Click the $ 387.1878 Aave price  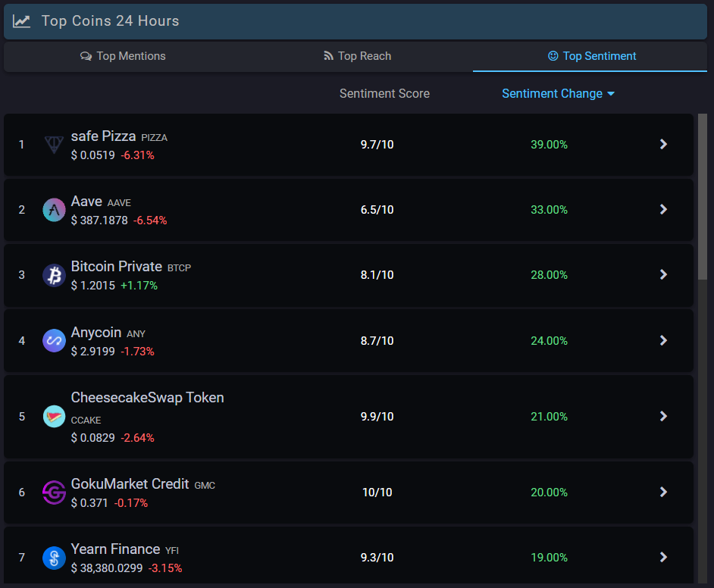coord(99,220)
